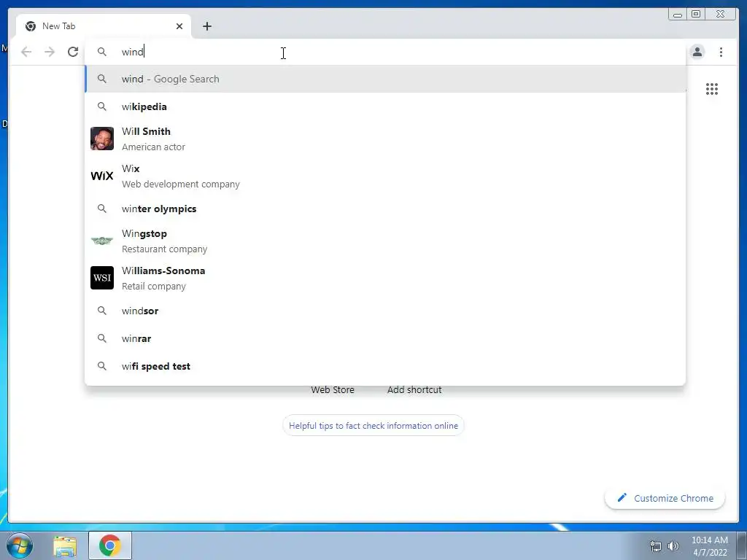The height and width of the screenshot is (560, 747).
Task: Open the Windows Start menu
Action: click(19, 545)
